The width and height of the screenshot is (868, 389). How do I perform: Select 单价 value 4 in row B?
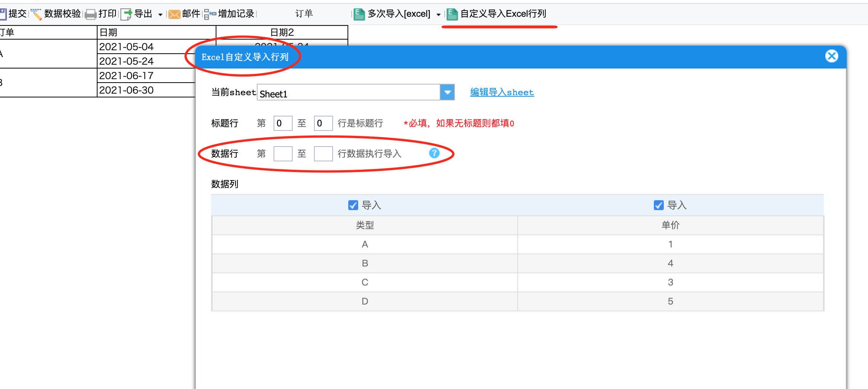click(671, 263)
